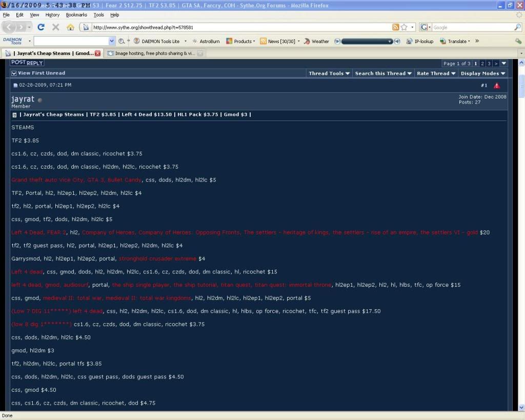This screenshot has width=525, height=420.
Task: Focus the DAEMON toolbar search field
Action: [x=71, y=41]
